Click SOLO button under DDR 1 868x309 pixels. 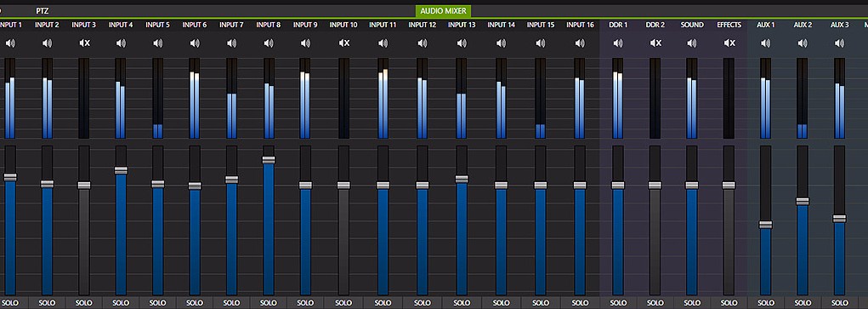pyautogui.click(x=618, y=303)
